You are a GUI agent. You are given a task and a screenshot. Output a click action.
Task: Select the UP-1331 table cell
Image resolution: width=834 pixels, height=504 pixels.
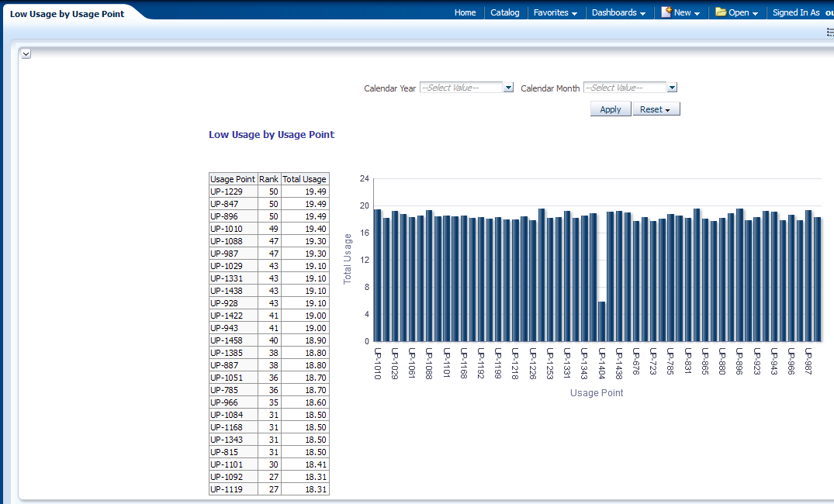click(233, 278)
